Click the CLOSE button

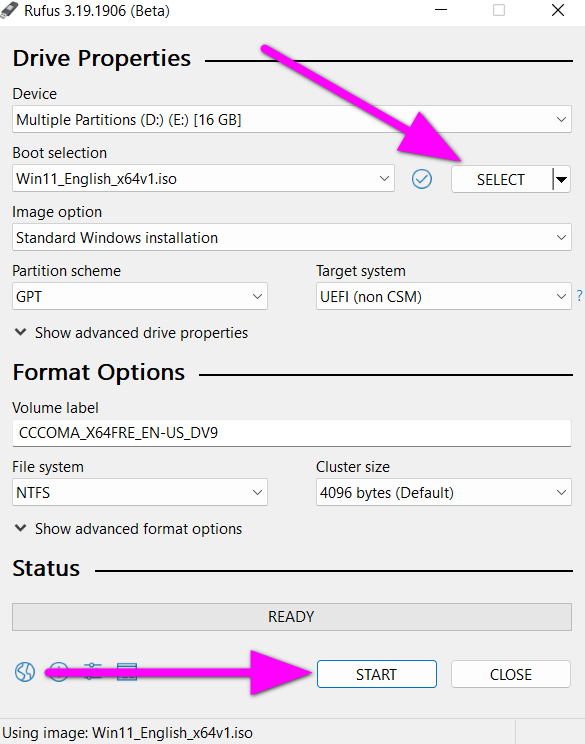(x=511, y=674)
